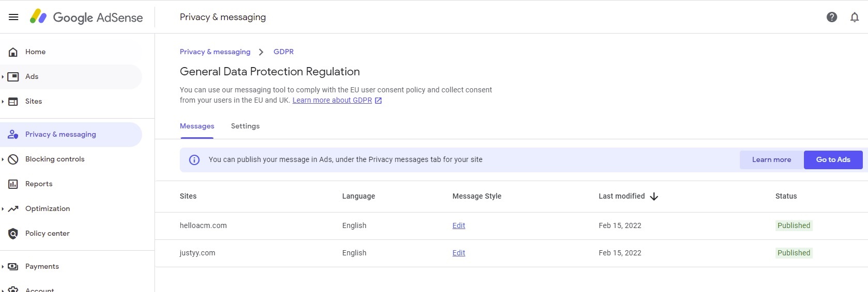
Task: Click the external link icon after GDPR link
Action: (378, 101)
